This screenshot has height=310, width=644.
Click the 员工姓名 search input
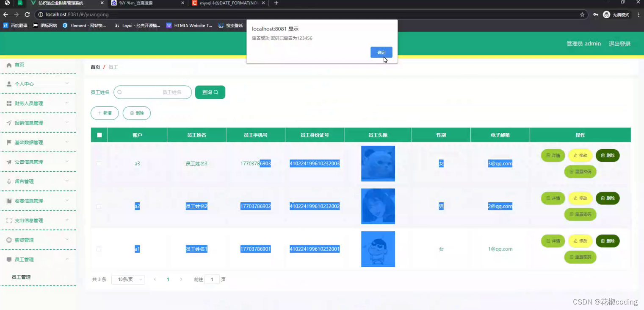point(153,92)
